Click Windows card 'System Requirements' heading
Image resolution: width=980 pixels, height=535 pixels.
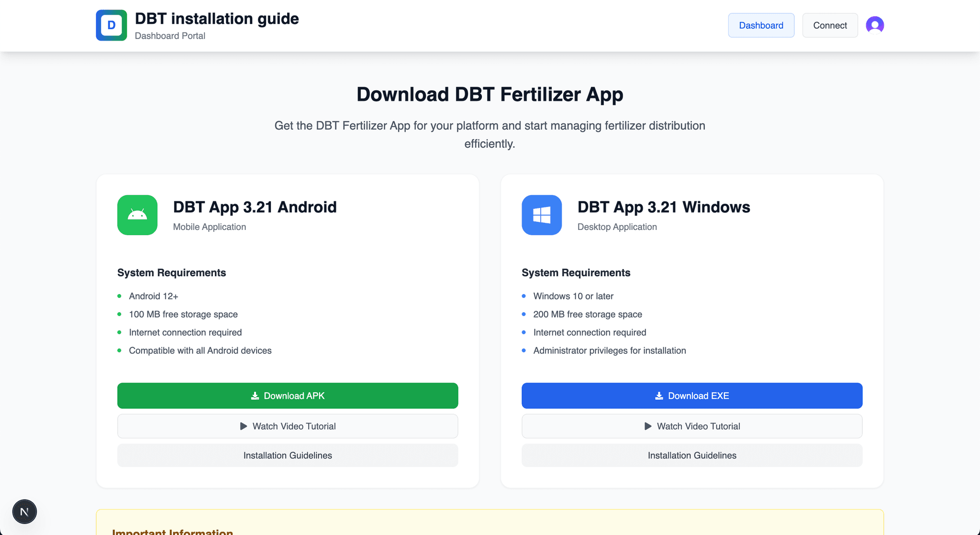coord(576,273)
